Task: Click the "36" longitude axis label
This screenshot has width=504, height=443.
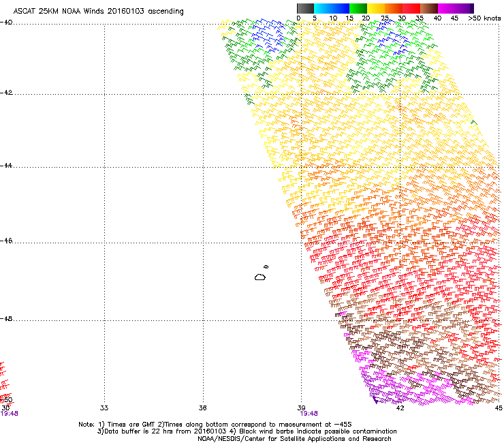Action: (x=202, y=408)
